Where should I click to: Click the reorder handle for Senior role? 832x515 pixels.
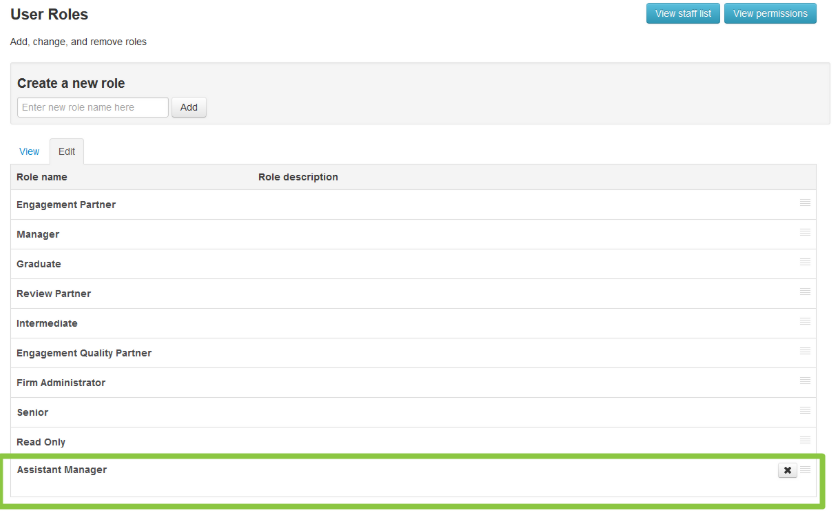point(805,410)
